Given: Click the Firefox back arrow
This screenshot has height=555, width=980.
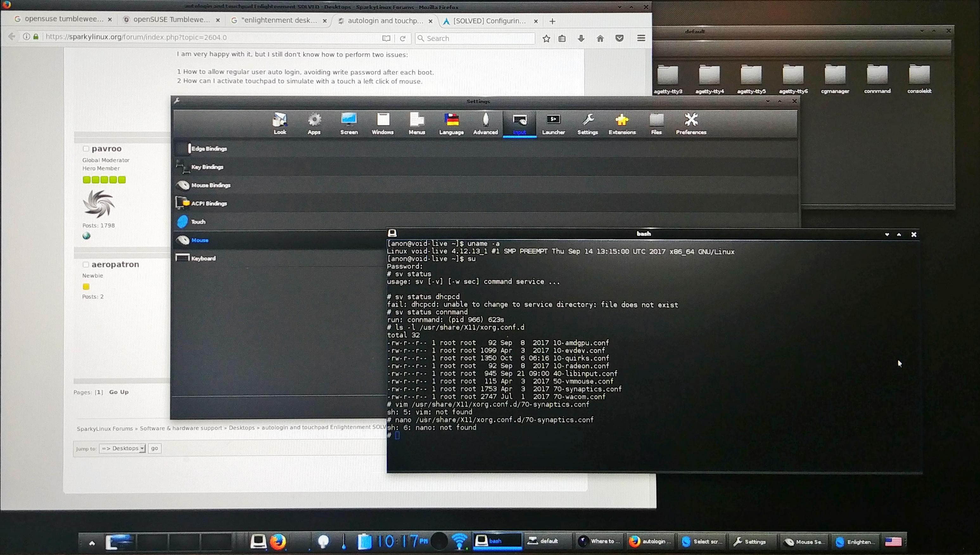Looking at the screenshot, I should coord(12,36).
